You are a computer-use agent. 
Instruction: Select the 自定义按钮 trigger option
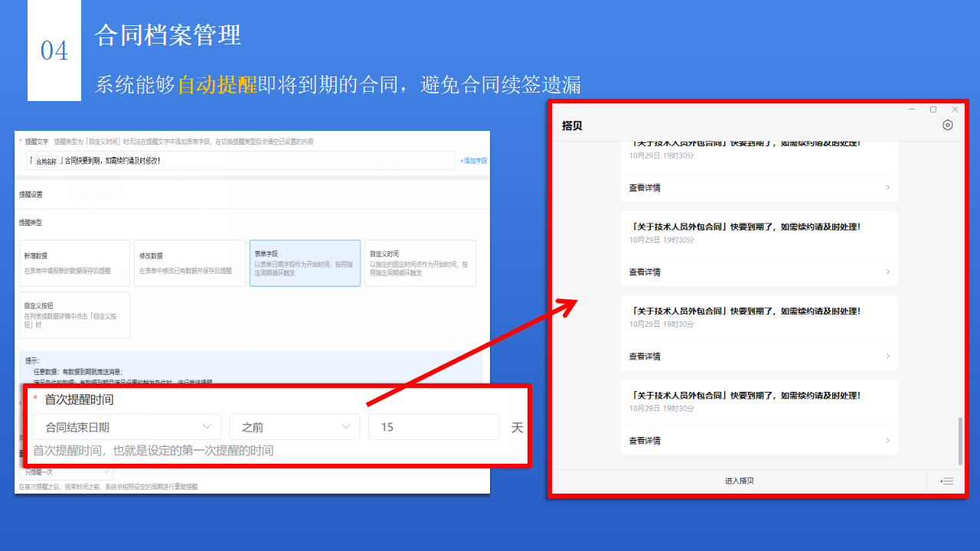click(74, 315)
